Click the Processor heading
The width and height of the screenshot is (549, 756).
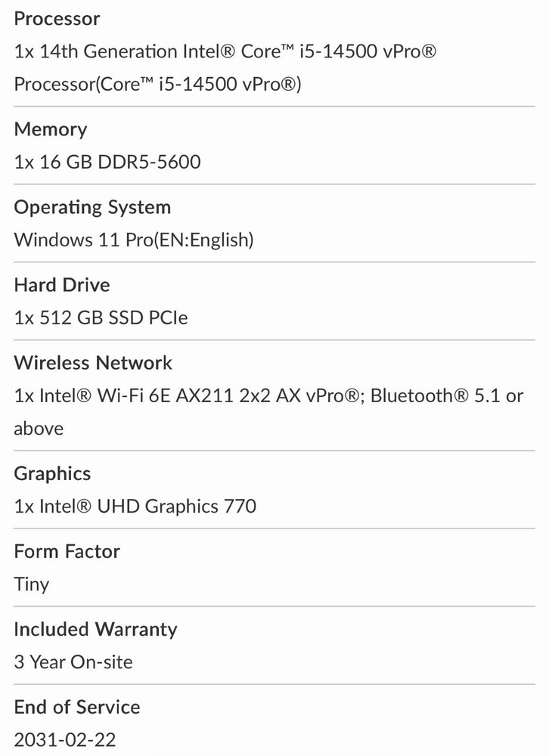pos(57,19)
